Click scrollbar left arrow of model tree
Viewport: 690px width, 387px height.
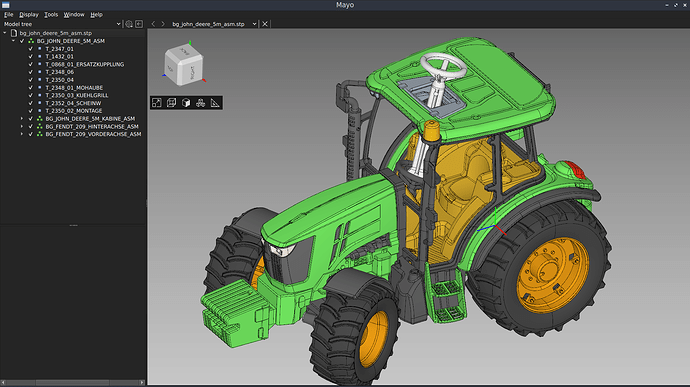coord(3,383)
